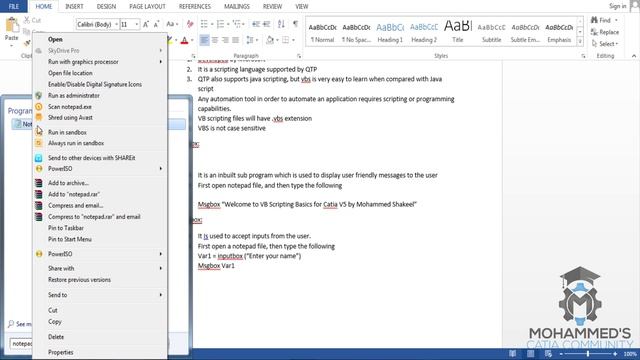Viewport: 640px width, 360px height.
Task: Collapse the ribbon
Action: tap(634, 56)
